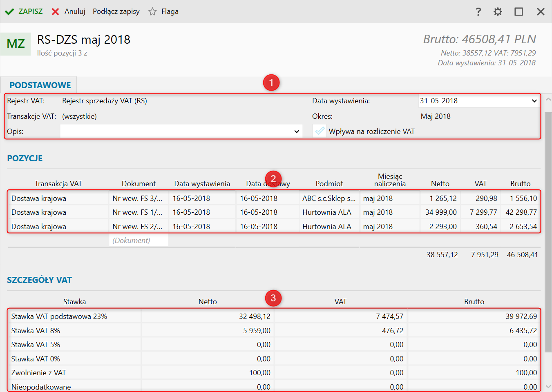Viewport: 552px width, 392px height.
Task: Switch to the PODSTAWOWE tab
Action: 40,85
